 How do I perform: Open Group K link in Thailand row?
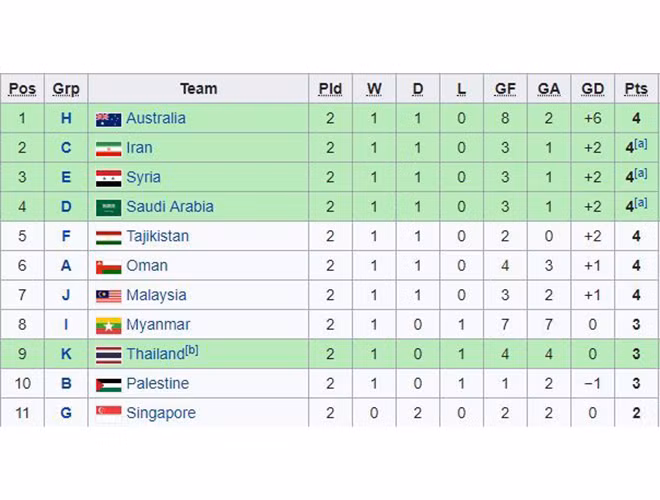tap(66, 354)
